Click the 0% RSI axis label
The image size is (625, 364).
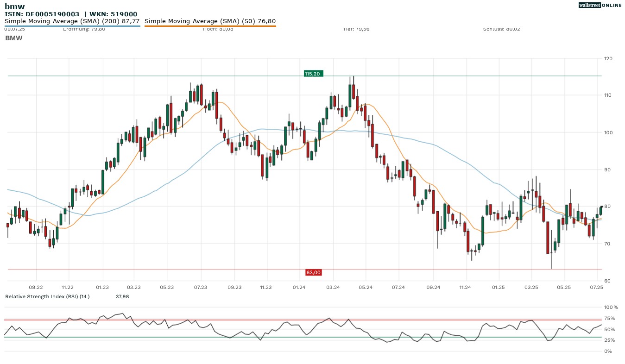(608, 351)
